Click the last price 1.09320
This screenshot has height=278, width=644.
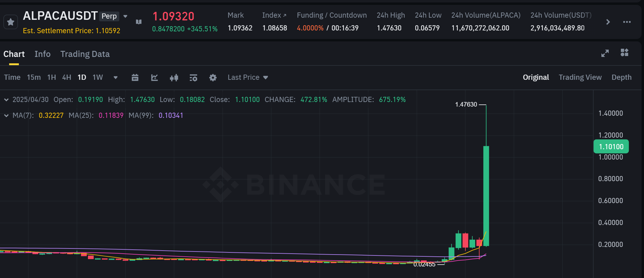click(x=173, y=16)
